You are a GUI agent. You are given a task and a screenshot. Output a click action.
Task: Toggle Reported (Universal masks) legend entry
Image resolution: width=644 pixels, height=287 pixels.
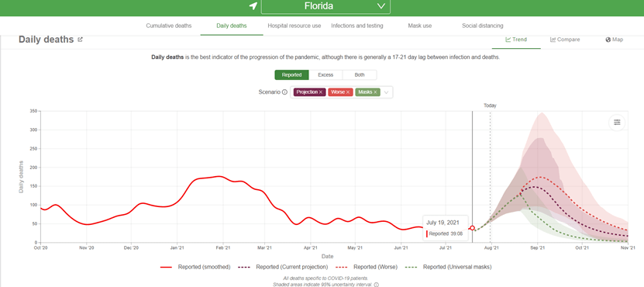(448, 267)
